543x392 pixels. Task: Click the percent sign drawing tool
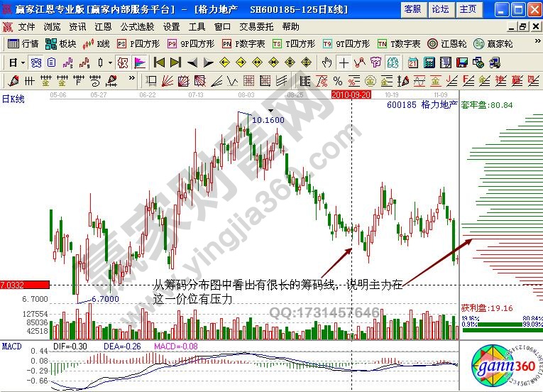(338, 80)
